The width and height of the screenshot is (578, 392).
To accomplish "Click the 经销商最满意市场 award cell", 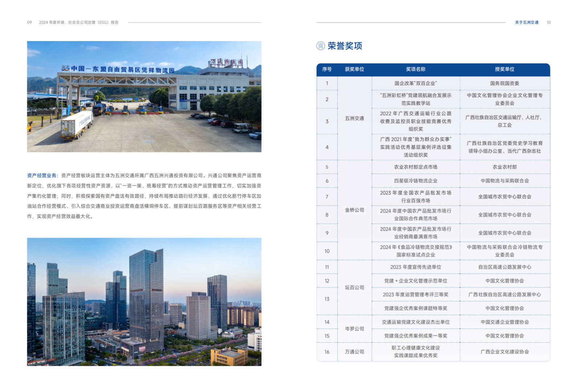I will coord(416,233).
